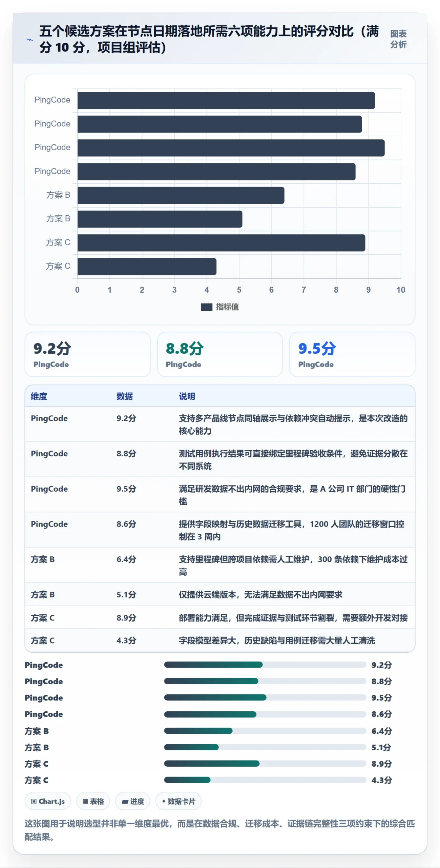
Task: Click the Chart.js tag
Action: point(48,801)
